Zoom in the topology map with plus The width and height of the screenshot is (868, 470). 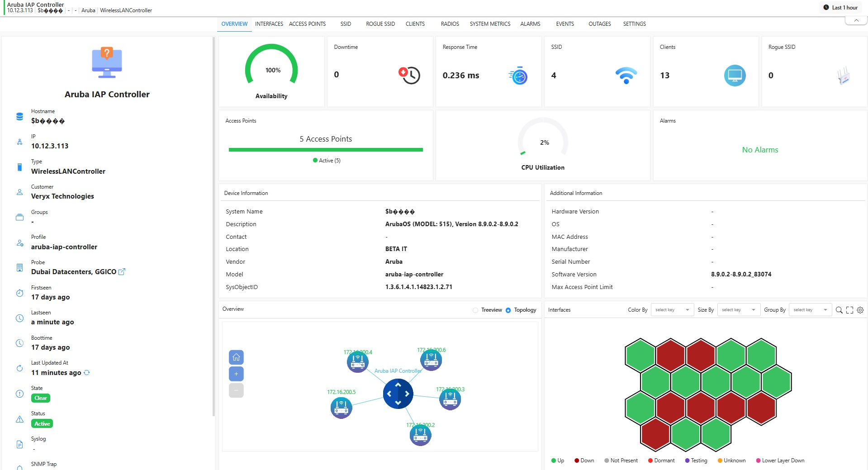(x=236, y=374)
